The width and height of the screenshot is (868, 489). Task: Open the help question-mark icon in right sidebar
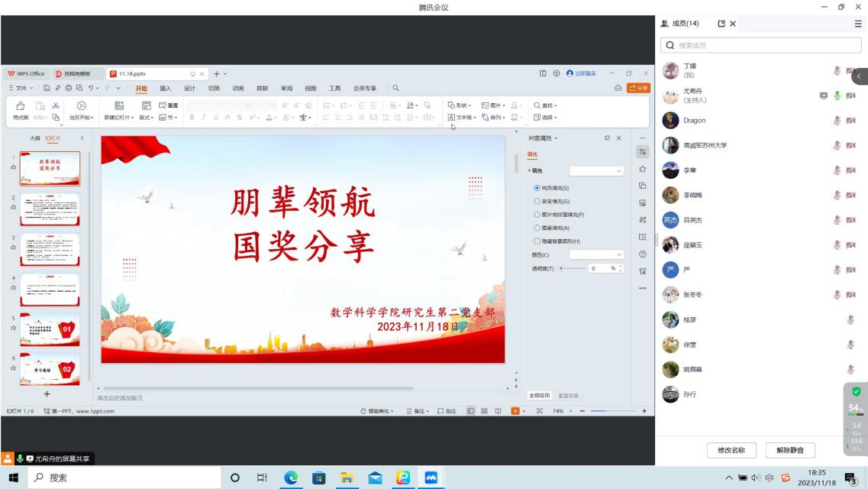[642, 254]
